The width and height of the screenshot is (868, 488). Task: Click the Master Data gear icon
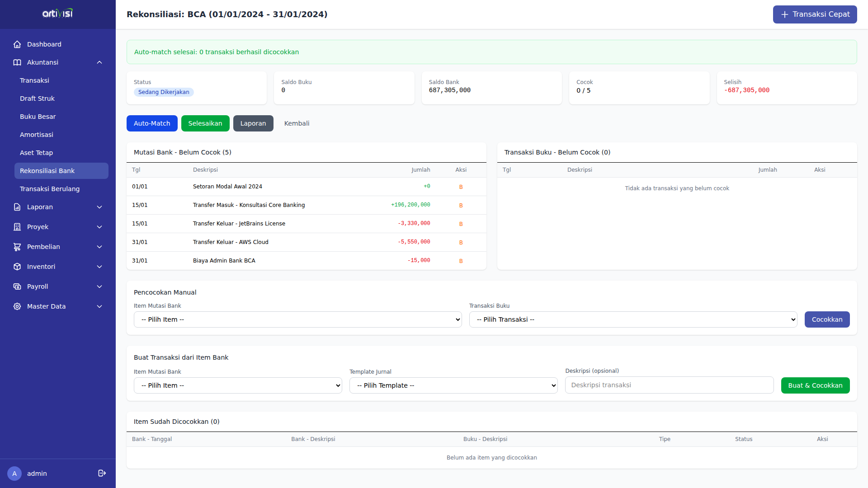[x=17, y=306]
